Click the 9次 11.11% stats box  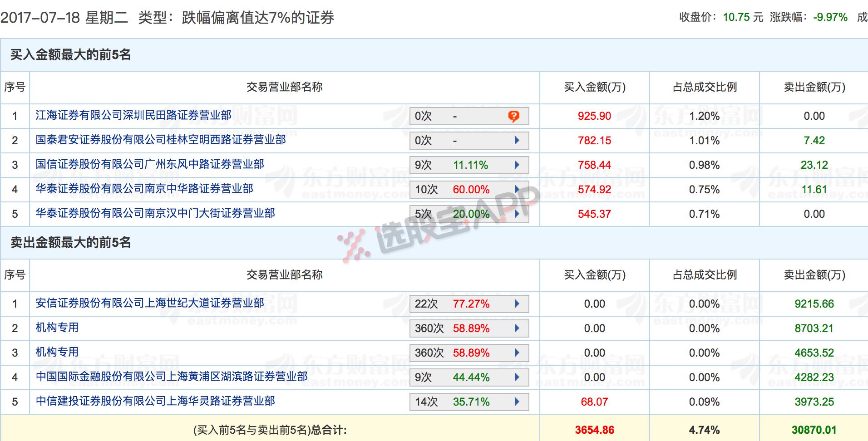pyautogui.click(x=469, y=165)
